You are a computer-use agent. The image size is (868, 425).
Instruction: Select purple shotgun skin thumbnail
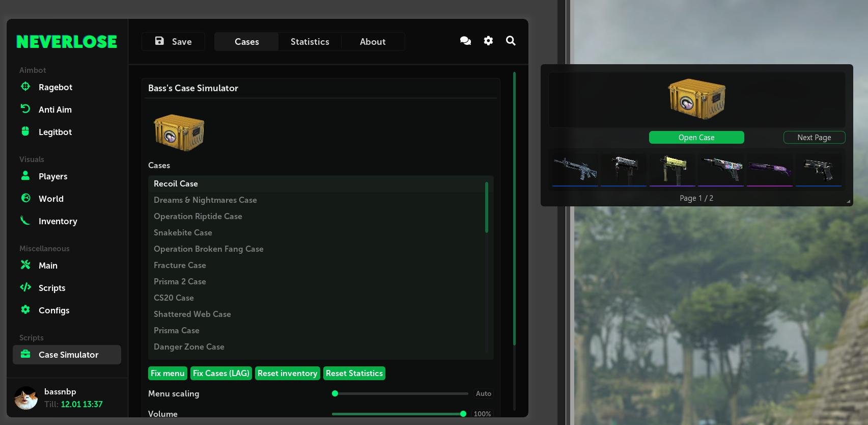pyautogui.click(x=770, y=170)
